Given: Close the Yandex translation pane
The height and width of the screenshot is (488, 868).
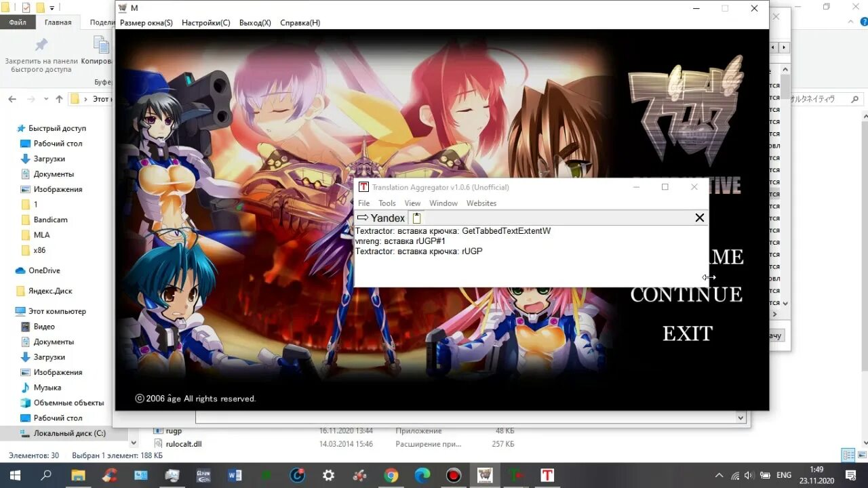Looking at the screenshot, I should click(x=700, y=218).
